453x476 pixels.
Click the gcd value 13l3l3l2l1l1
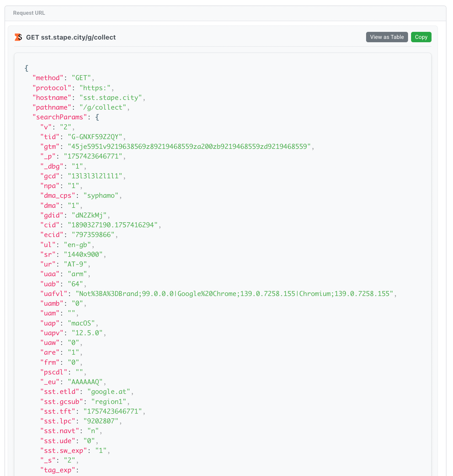tap(95, 176)
